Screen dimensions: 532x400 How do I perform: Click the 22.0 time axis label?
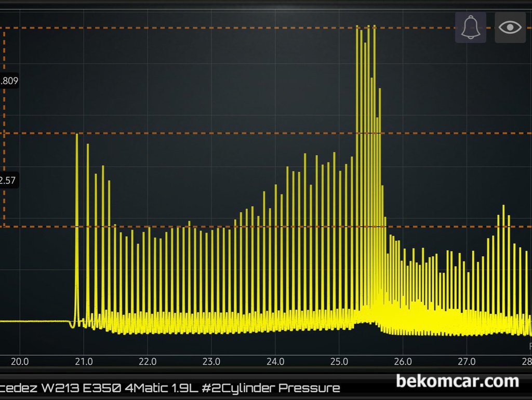tap(148, 362)
